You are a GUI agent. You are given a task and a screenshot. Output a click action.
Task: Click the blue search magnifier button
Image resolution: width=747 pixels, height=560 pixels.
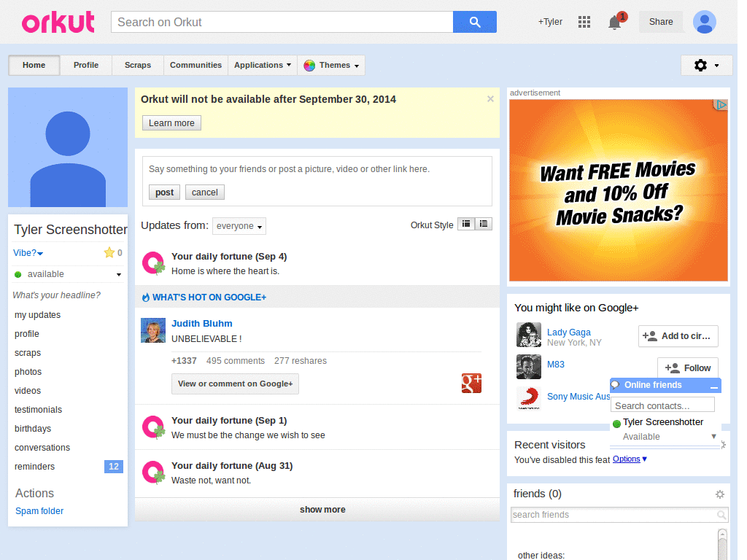474,22
